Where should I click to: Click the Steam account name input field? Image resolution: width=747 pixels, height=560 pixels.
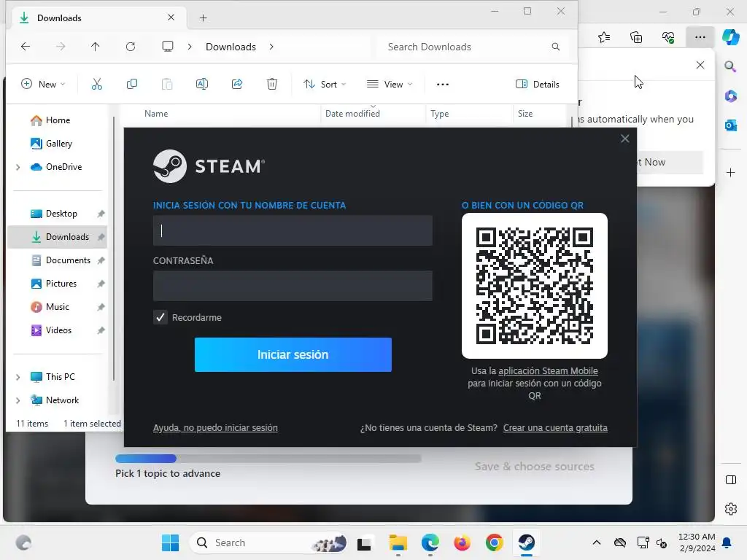(293, 230)
